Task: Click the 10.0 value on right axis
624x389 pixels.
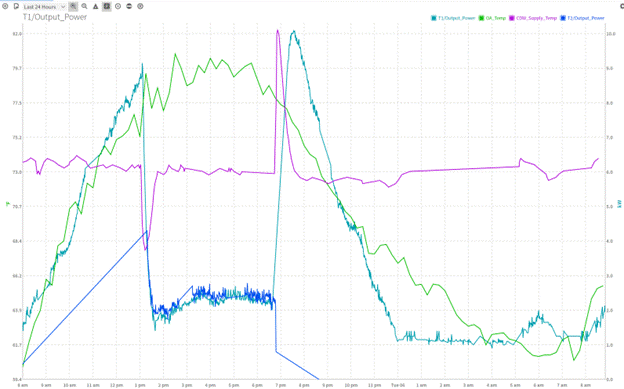Action: click(x=611, y=34)
